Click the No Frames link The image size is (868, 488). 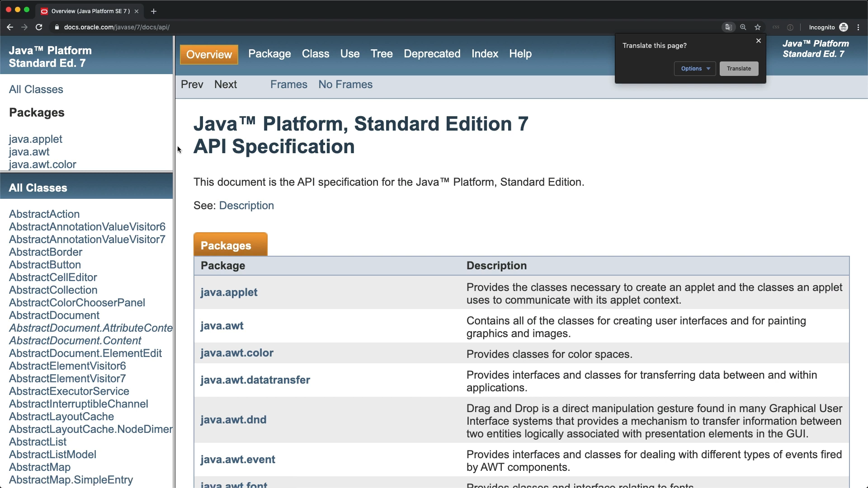tap(345, 84)
